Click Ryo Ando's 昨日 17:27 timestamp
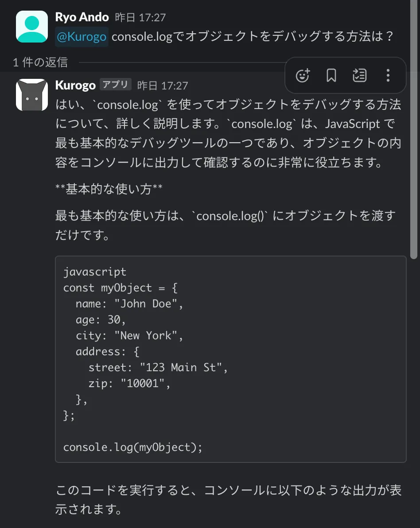Image resolution: width=420 pixels, height=528 pixels. pyautogui.click(x=140, y=18)
